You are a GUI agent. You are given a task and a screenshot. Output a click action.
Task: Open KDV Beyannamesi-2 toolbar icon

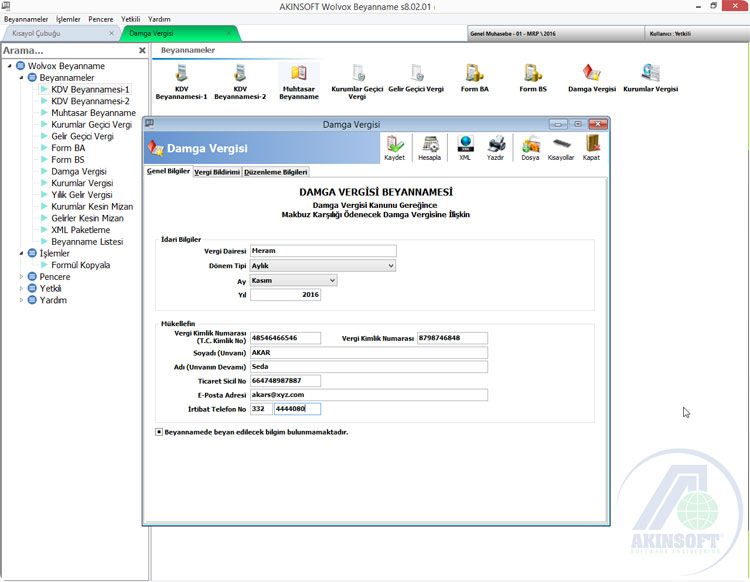point(240,81)
